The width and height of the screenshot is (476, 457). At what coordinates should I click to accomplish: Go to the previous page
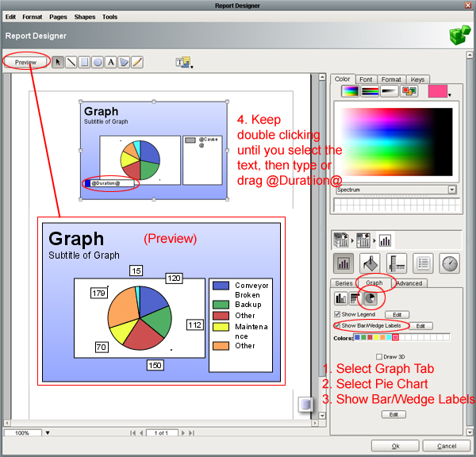pyautogui.click(x=141, y=432)
